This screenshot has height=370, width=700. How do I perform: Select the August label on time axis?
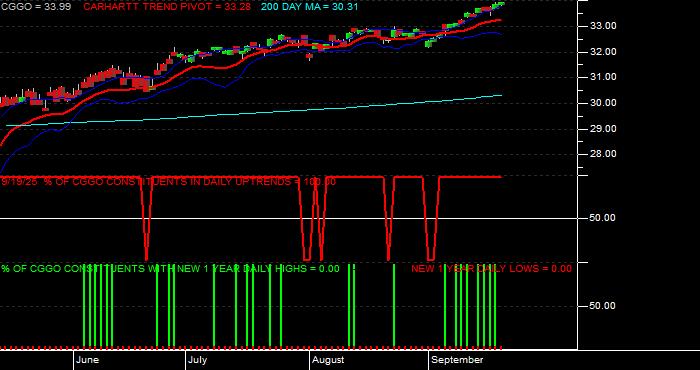(328, 360)
